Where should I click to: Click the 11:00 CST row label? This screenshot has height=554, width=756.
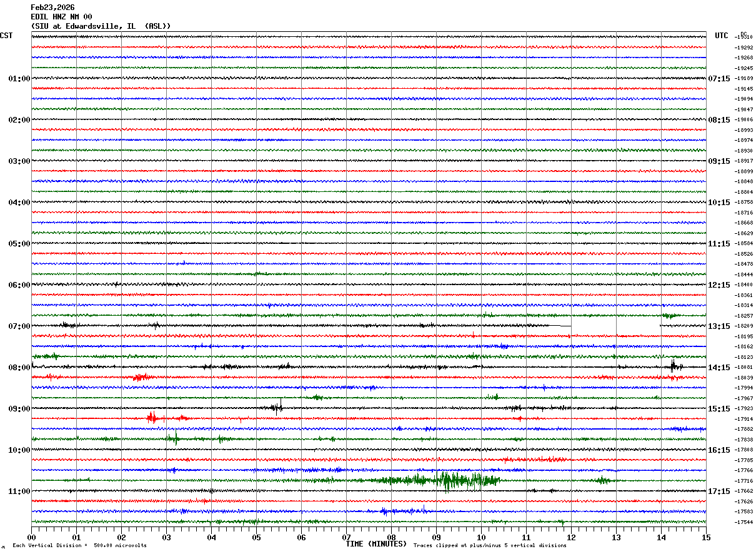19,491
